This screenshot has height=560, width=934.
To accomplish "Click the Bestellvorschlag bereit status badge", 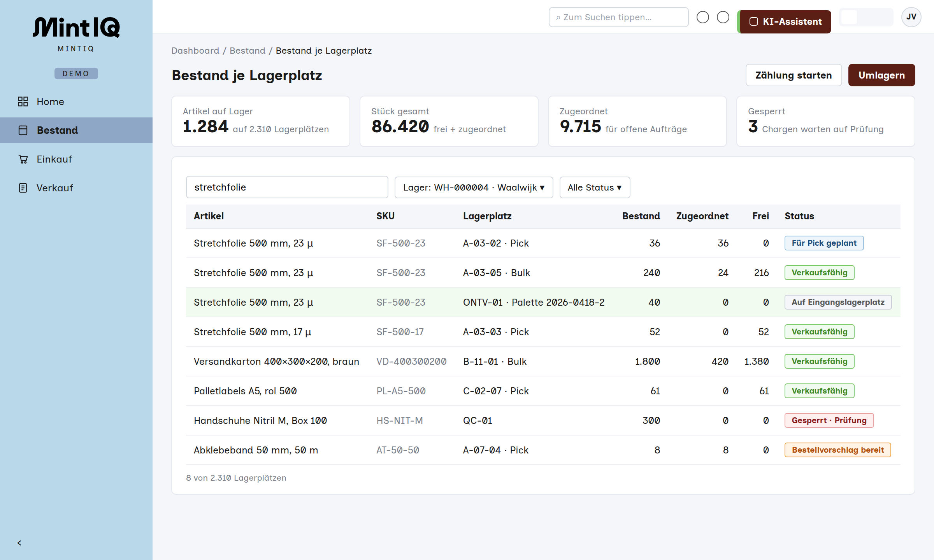I will pos(838,450).
